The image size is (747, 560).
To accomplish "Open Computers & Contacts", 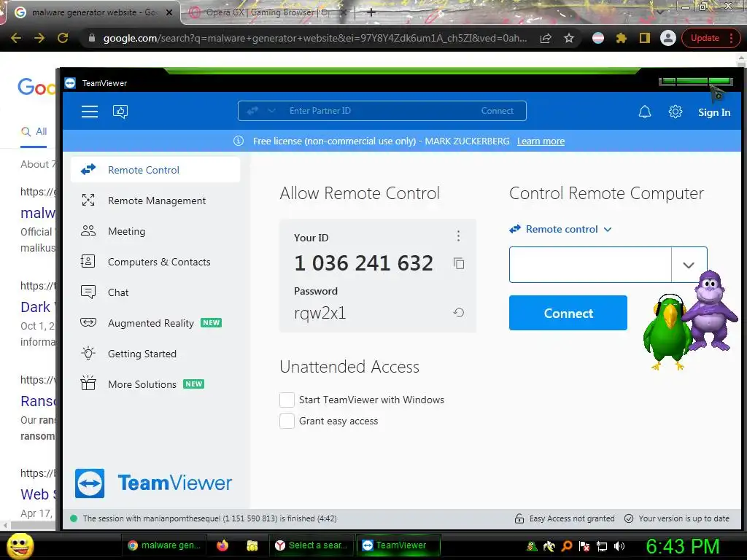I will pos(155,262).
